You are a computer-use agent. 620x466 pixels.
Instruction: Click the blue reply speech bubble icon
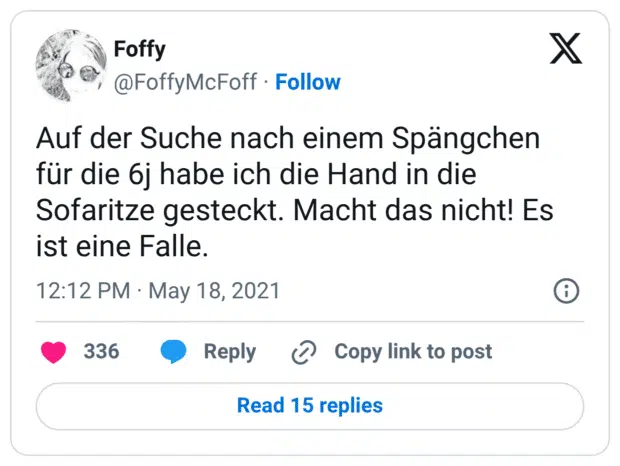coord(174,352)
